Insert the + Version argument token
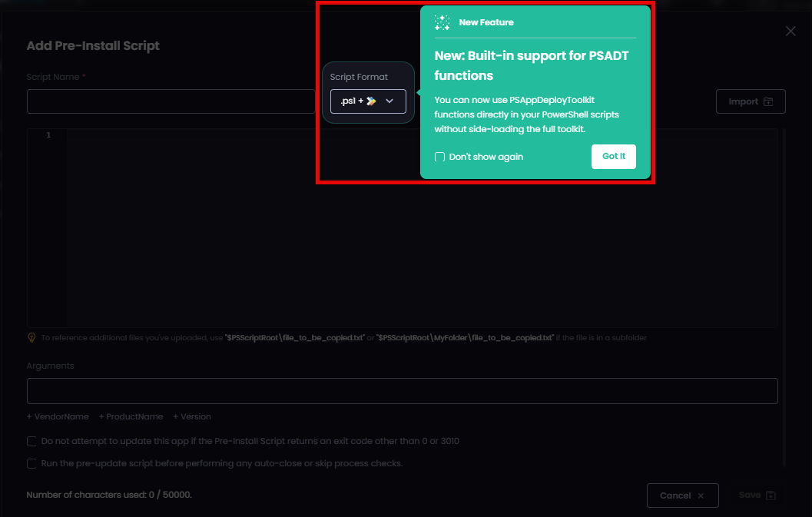Viewport: 812px width, 517px height. [x=191, y=416]
